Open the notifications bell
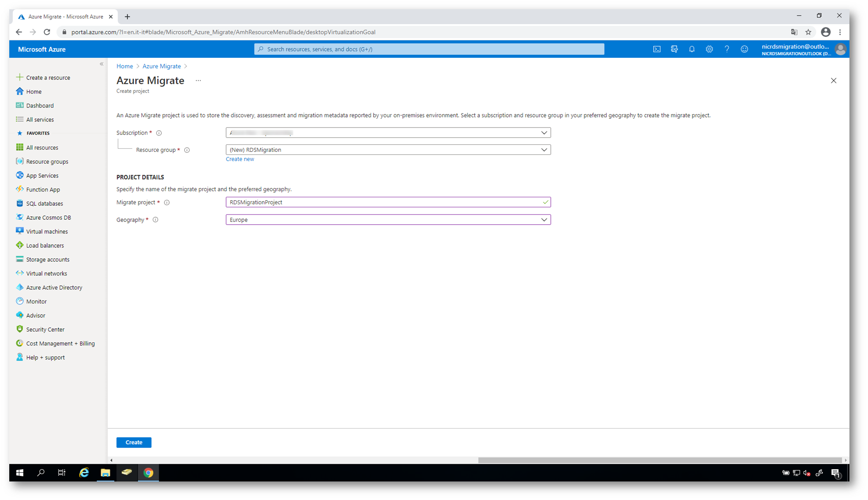 pos(692,49)
